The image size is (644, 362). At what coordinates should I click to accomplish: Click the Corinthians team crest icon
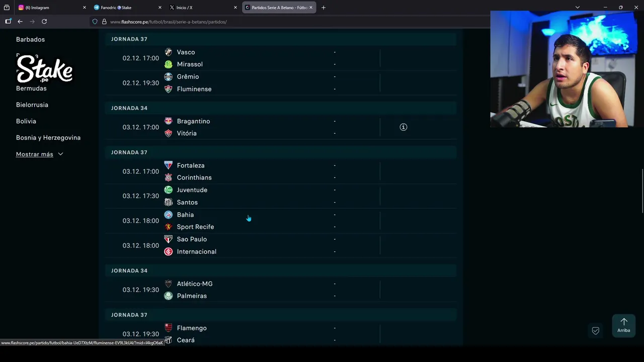click(x=169, y=177)
